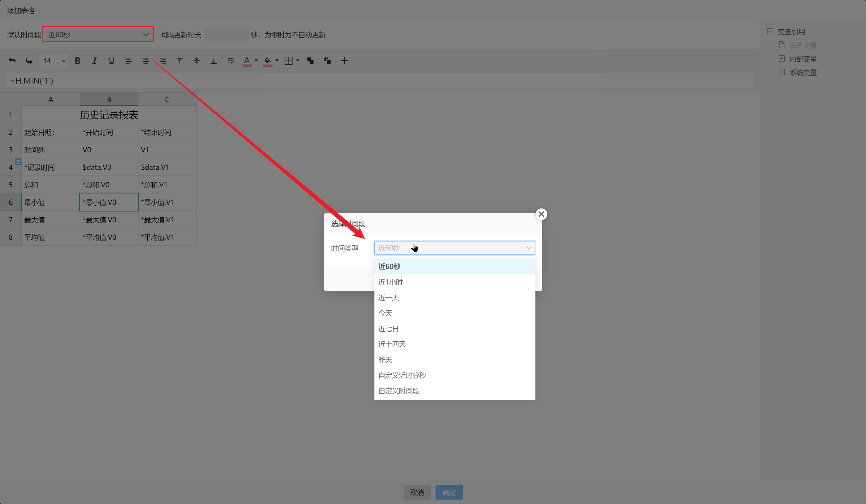Align cell text left
The width and height of the screenshot is (866, 504).
[x=129, y=61]
